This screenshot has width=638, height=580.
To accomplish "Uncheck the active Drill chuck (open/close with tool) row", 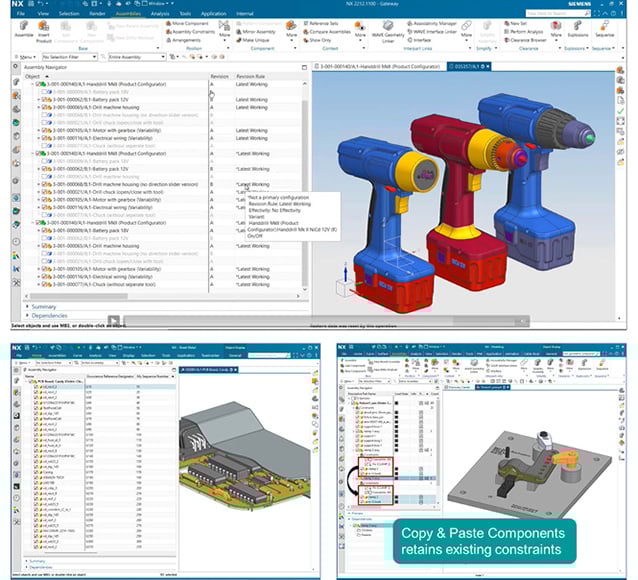I will coord(44,192).
